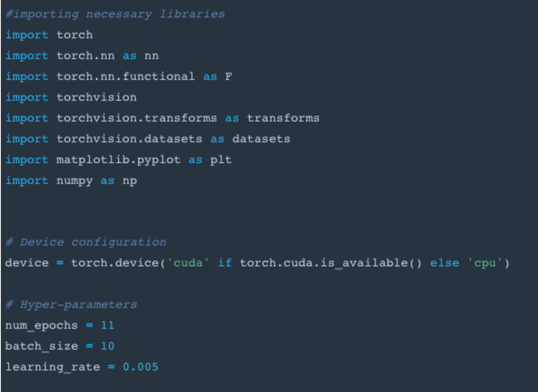Click the learning_rate value 0.005
The height and width of the screenshot is (392, 538).
point(140,367)
